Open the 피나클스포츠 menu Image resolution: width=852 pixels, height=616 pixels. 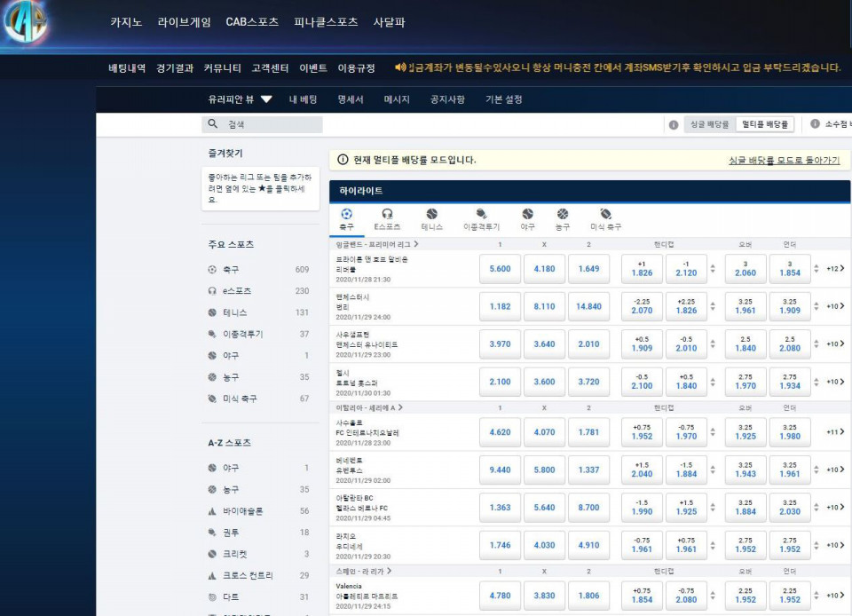click(x=326, y=22)
